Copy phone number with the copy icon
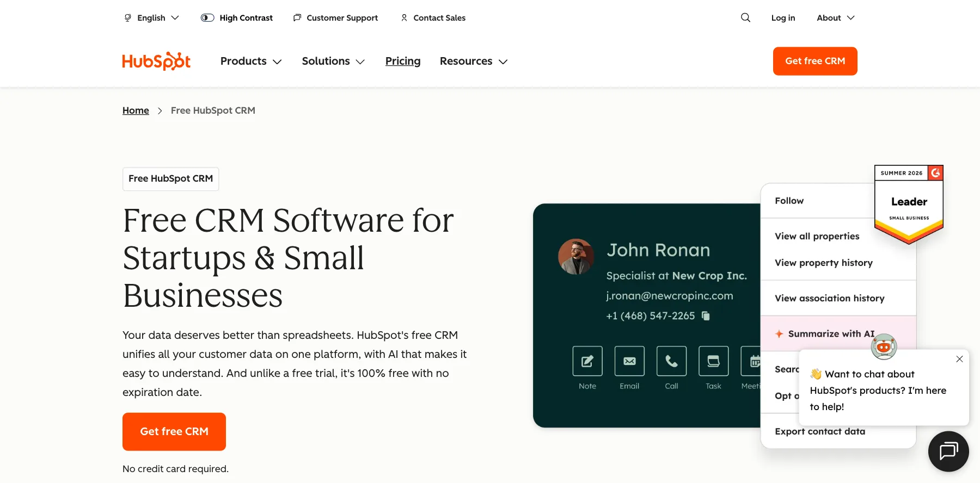This screenshot has width=980, height=483. pyautogui.click(x=706, y=316)
